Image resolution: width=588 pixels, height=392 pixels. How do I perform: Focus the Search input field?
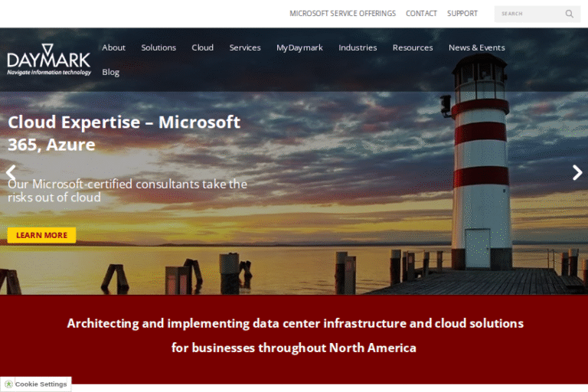pos(530,14)
